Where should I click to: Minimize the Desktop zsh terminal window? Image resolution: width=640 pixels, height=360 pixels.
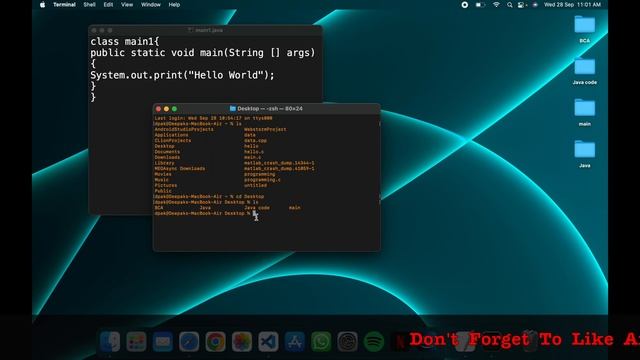tap(166, 109)
